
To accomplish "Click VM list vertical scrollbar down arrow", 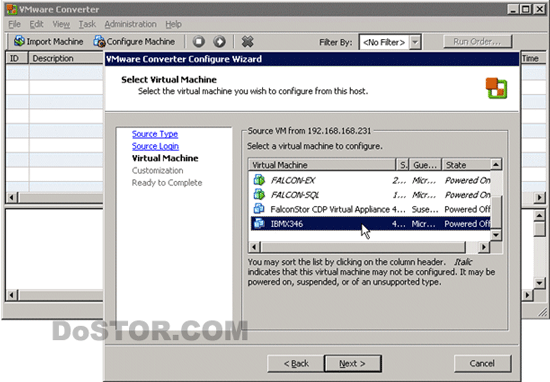I will [496, 235].
